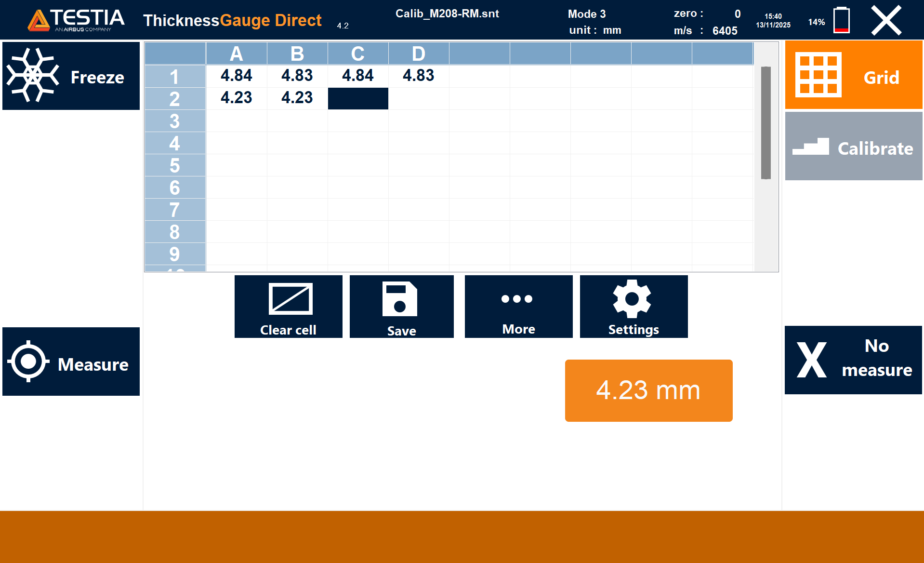The width and height of the screenshot is (924, 563).
Task: Close the app with the X button
Action: click(x=886, y=21)
